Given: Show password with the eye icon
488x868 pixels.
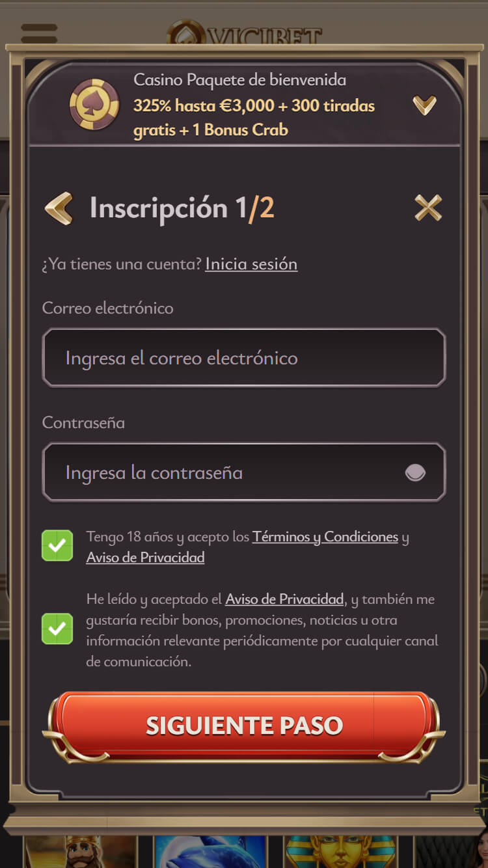Looking at the screenshot, I should 415,472.
